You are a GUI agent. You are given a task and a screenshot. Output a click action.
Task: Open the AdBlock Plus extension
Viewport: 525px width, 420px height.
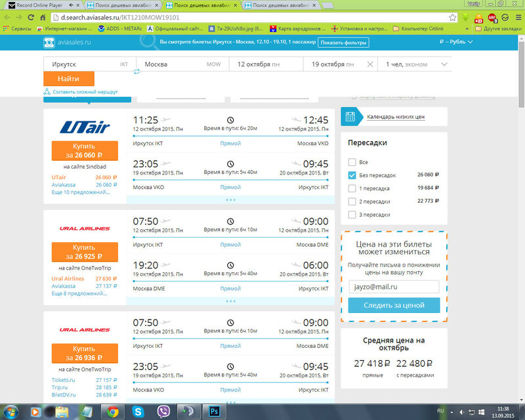coord(493,18)
